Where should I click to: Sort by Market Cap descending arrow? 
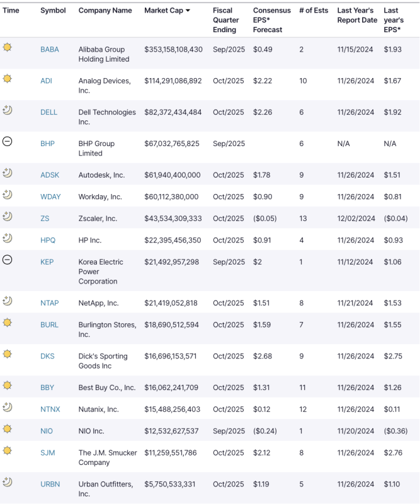188,11
